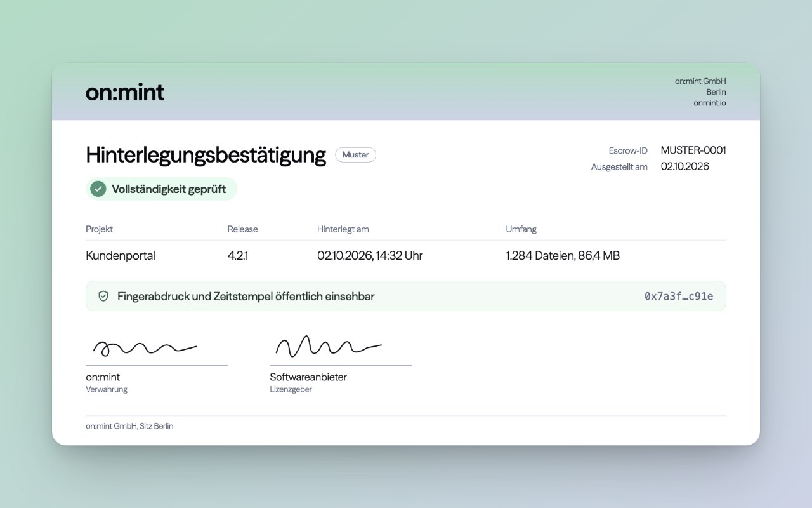Click the Softwareanbieter signature scribble
812x508 pixels.
329,345
